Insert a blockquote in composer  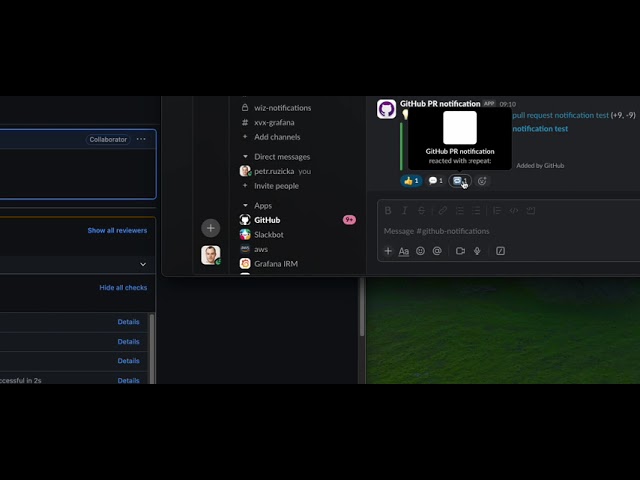(x=497, y=211)
